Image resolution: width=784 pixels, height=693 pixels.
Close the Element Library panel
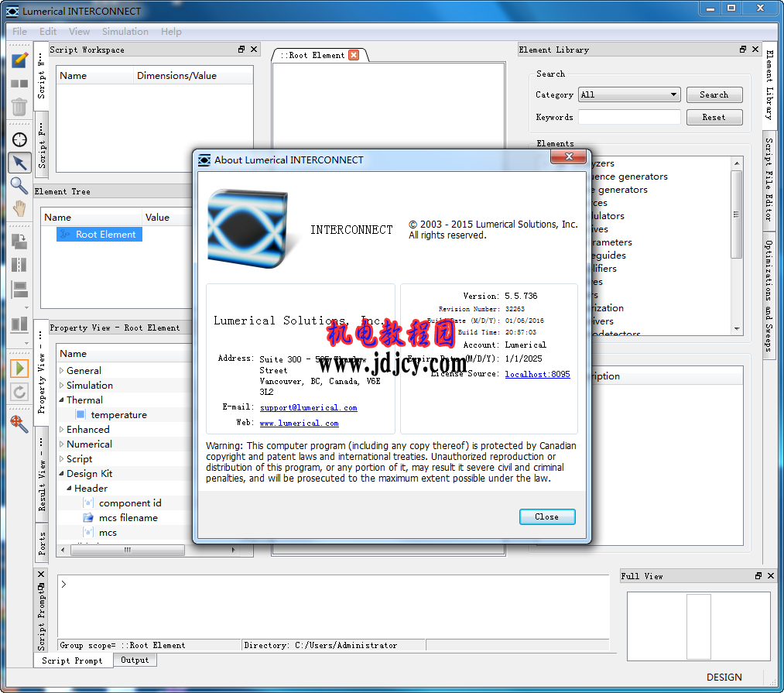pyautogui.click(x=755, y=49)
